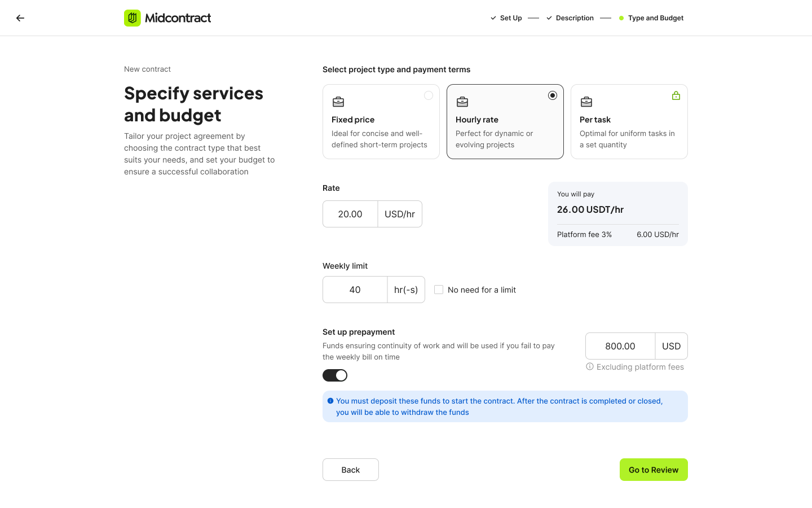Click the green lock icon on Per task

pyautogui.click(x=676, y=96)
